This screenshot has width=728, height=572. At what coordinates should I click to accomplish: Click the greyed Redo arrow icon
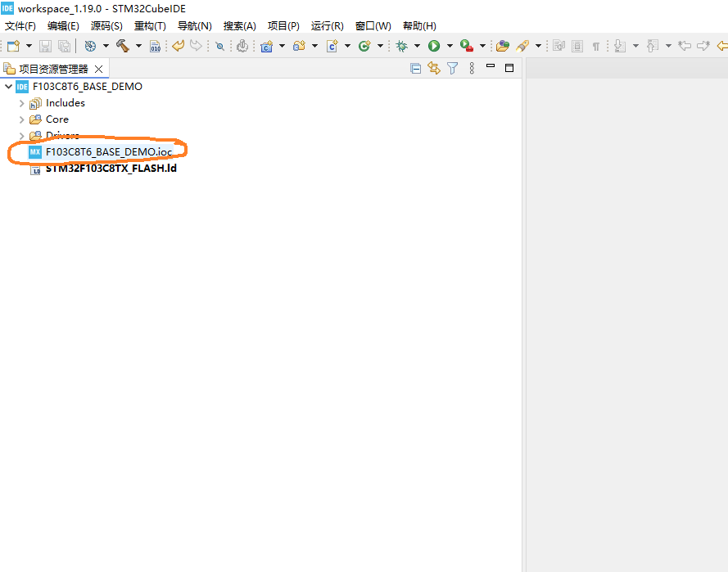(x=197, y=46)
